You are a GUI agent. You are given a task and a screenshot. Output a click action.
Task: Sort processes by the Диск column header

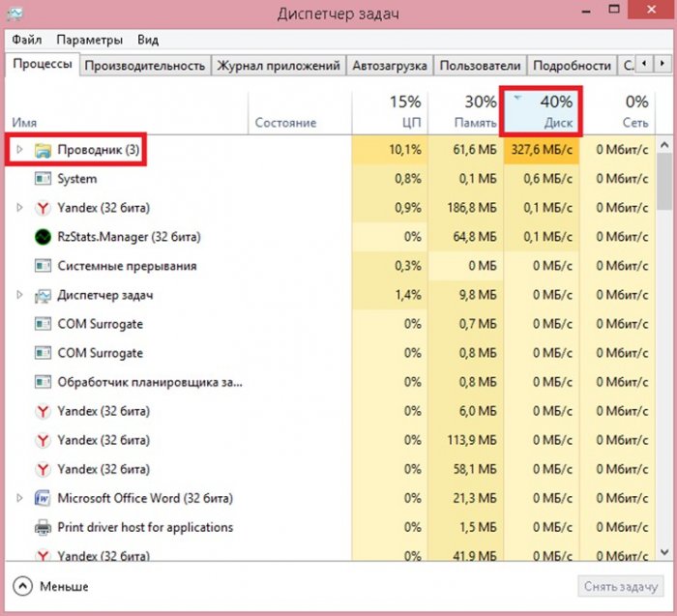(542, 111)
